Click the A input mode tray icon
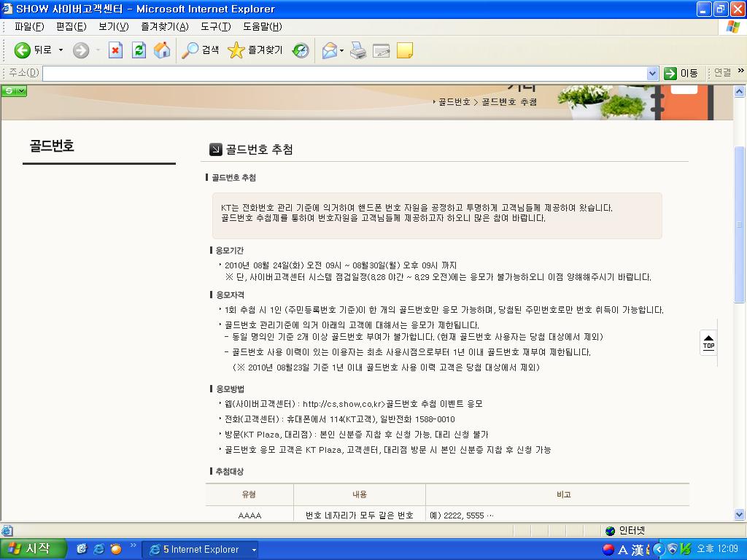Screen dimensions: 747x560 tap(623, 550)
